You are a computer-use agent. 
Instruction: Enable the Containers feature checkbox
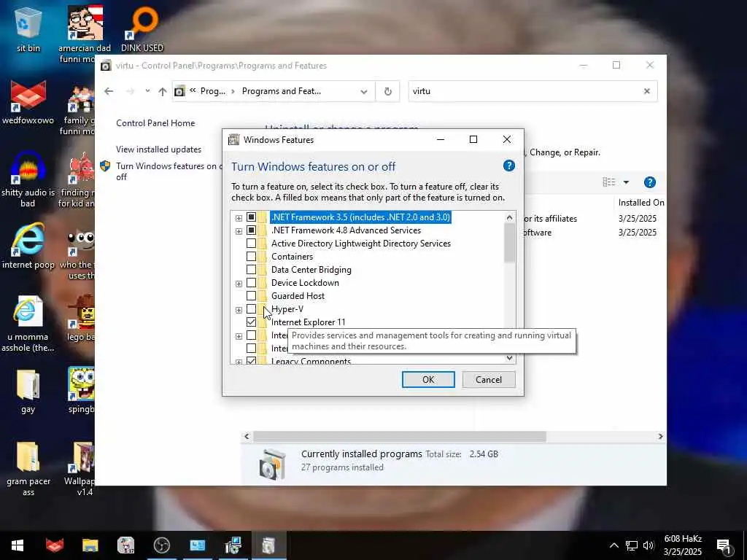251,257
